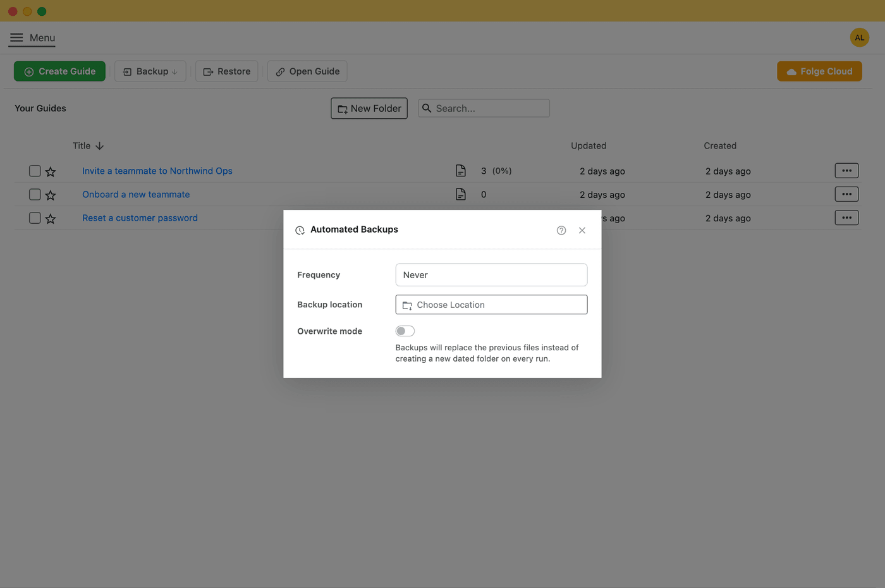This screenshot has width=885, height=588.
Task: Click the Frequency label
Action: 319,275
